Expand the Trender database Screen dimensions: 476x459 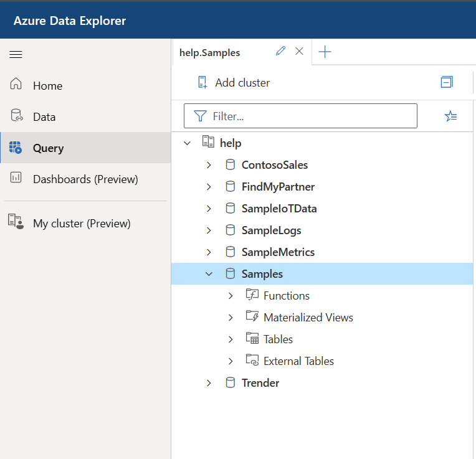tap(209, 383)
